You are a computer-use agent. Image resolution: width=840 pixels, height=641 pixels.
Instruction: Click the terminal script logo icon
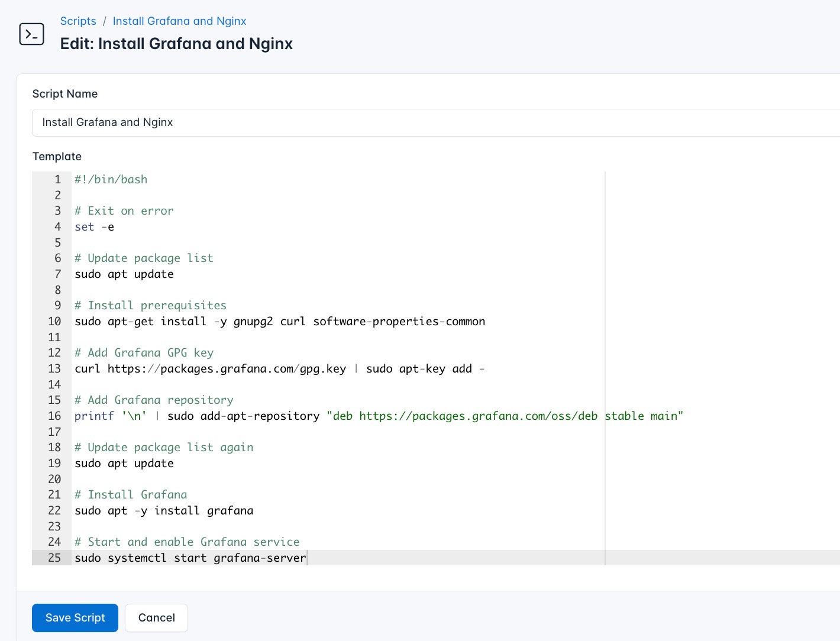31,34
